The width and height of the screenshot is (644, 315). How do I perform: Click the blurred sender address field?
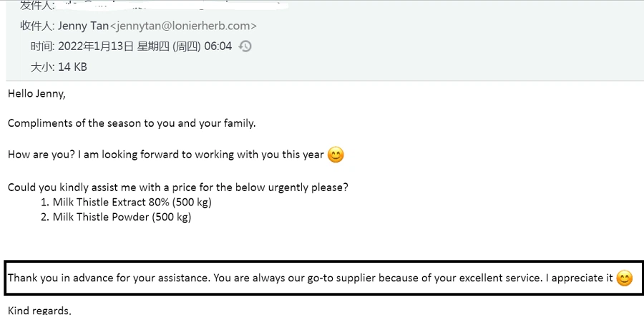172,5
